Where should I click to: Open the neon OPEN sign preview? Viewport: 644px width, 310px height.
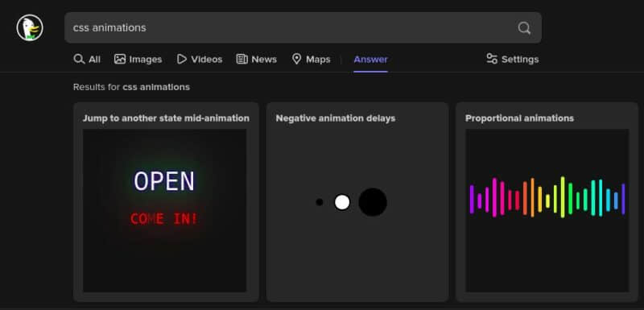click(x=165, y=210)
